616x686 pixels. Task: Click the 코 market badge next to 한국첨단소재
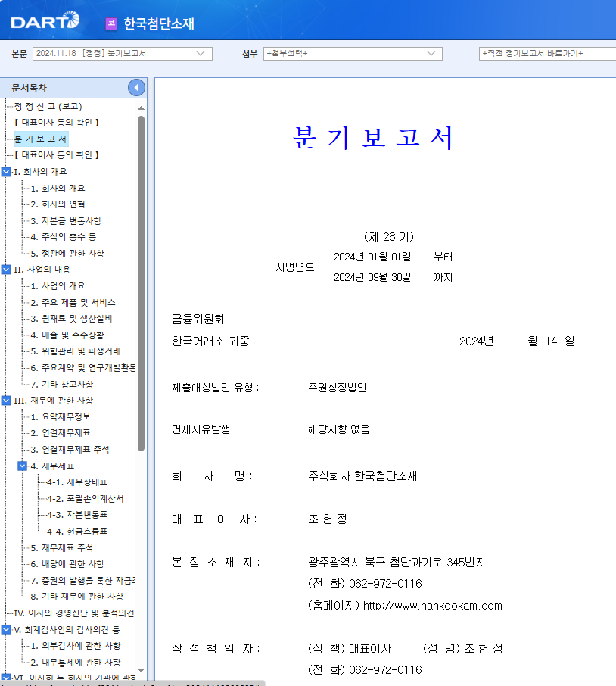point(110,24)
